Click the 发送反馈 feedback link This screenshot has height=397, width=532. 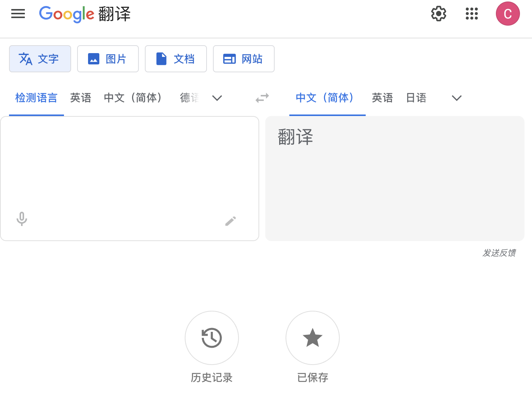499,253
